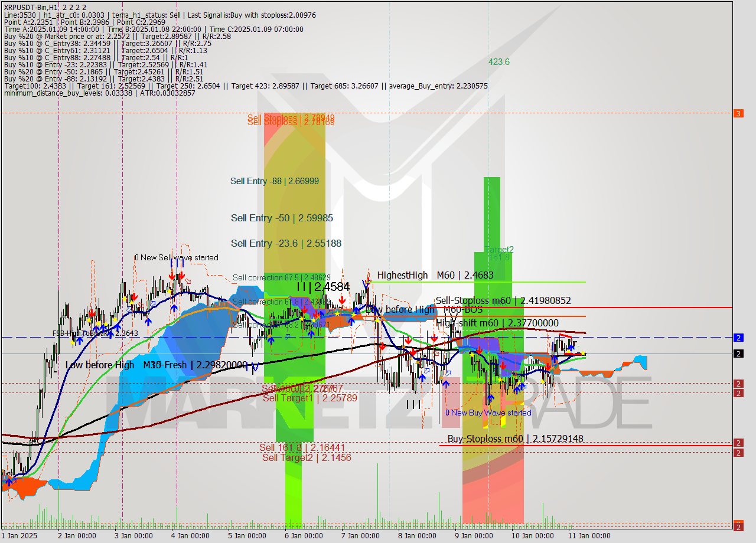Click the '9 Jan 00:00' date label

coord(474,536)
